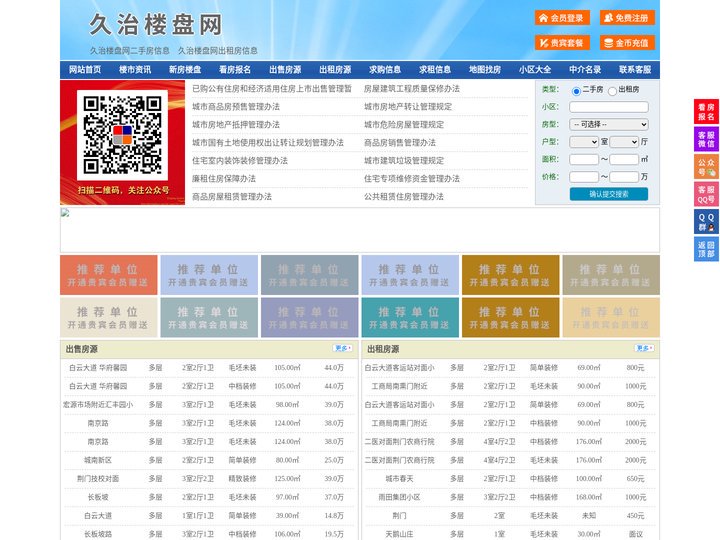Click the maximum 价格 input

pos(624,177)
